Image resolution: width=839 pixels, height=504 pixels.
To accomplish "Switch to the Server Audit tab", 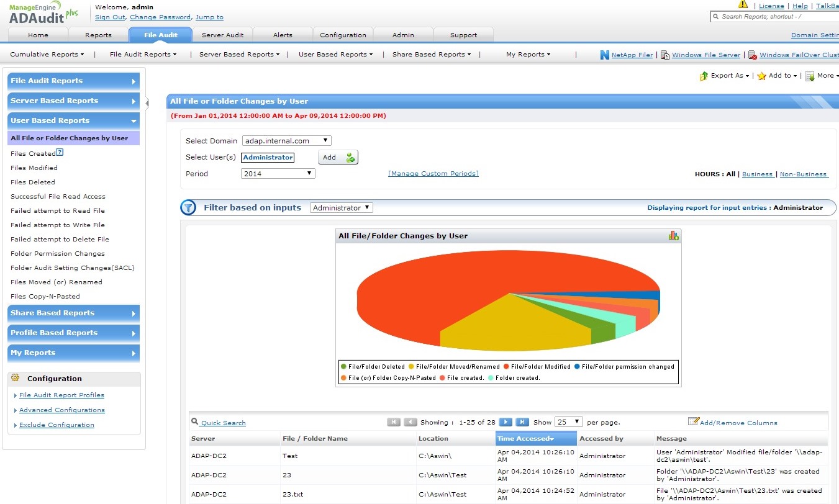I will click(x=222, y=35).
